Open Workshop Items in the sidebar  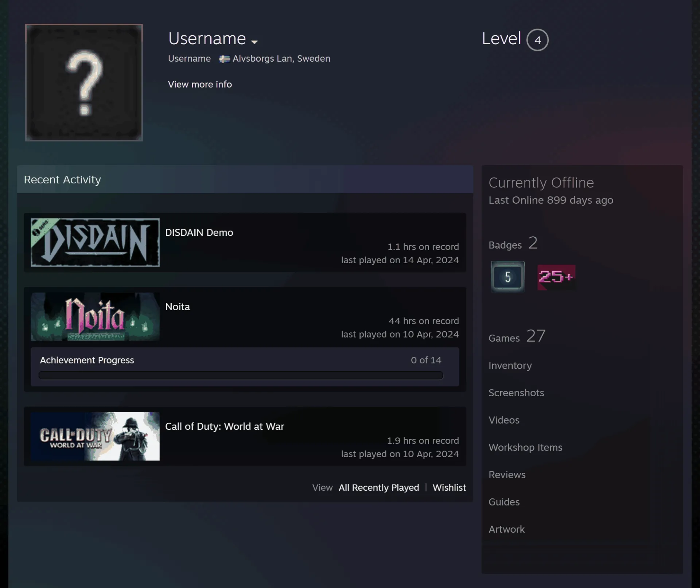tap(525, 447)
